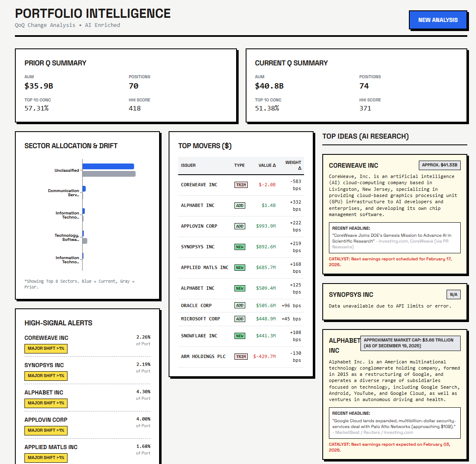This screenshot has height=464, width=476.
Task: Click the TOP IDEAS (AI RESEARCH) heading
Action: [x=365, y=137]
